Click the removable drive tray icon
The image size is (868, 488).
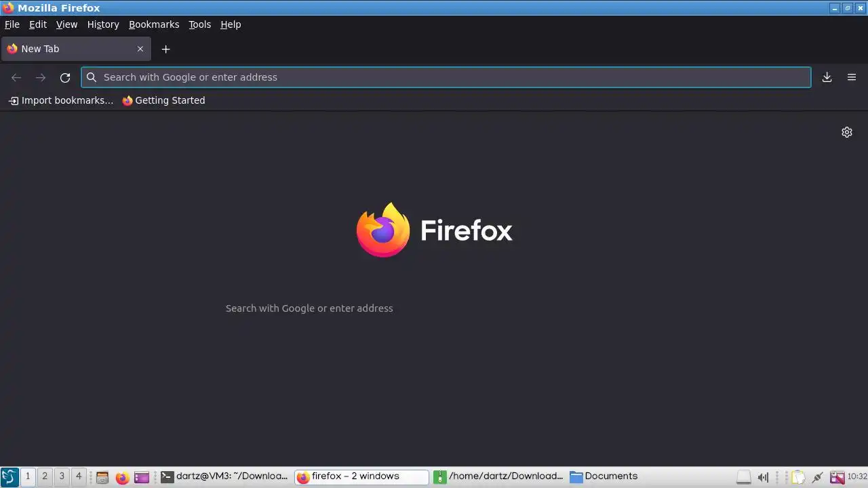744,477
